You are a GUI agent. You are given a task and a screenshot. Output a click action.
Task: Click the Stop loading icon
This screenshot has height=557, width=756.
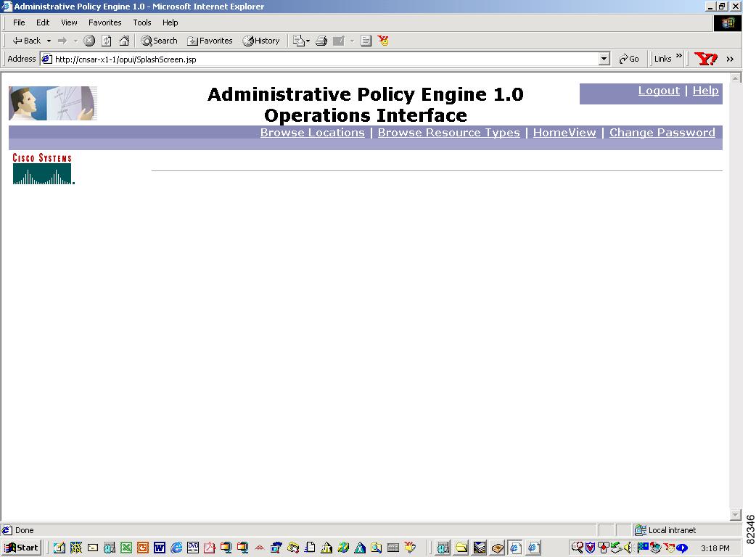(89, 41)
